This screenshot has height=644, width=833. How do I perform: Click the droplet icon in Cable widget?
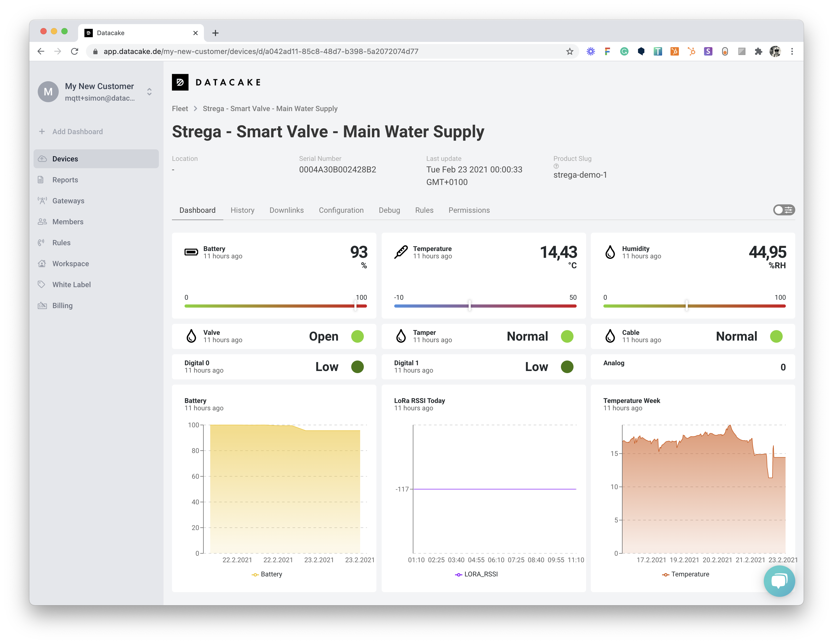(x=610, y=336)
